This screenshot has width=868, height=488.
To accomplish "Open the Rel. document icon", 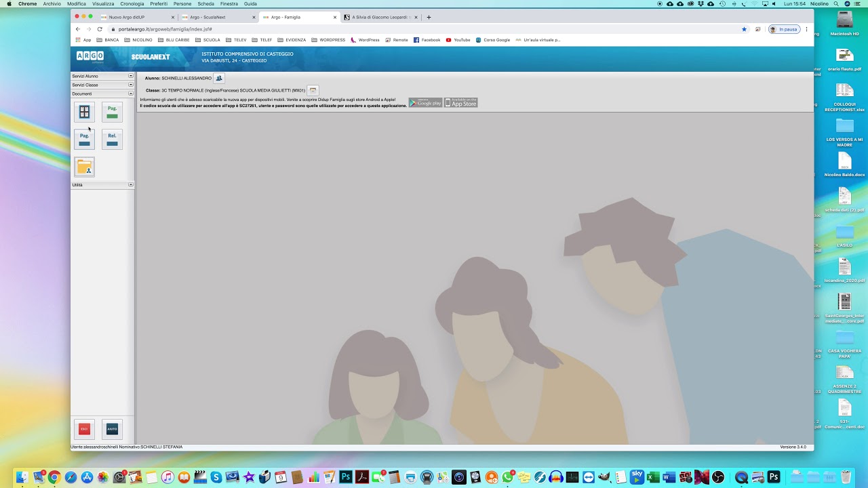I will (112, 139).
